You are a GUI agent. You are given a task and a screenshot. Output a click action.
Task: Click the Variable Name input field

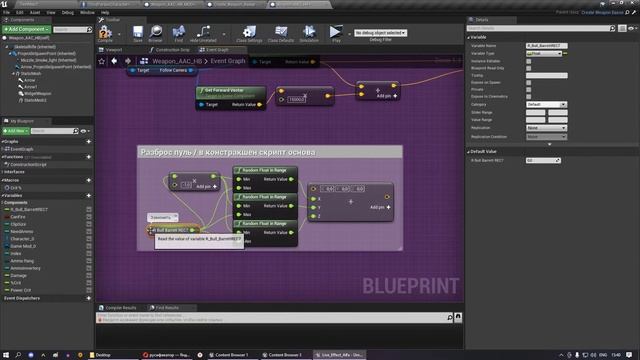click(547, 46)
